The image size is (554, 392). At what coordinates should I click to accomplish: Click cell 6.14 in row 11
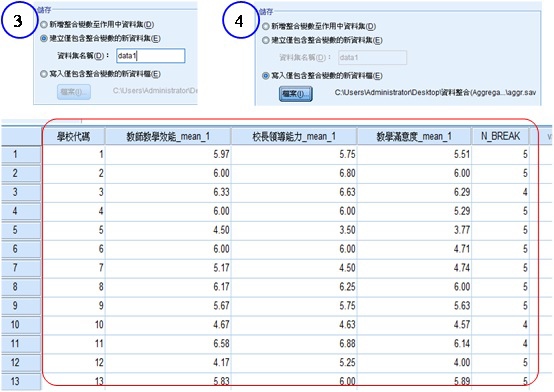[x=414, y=344]
